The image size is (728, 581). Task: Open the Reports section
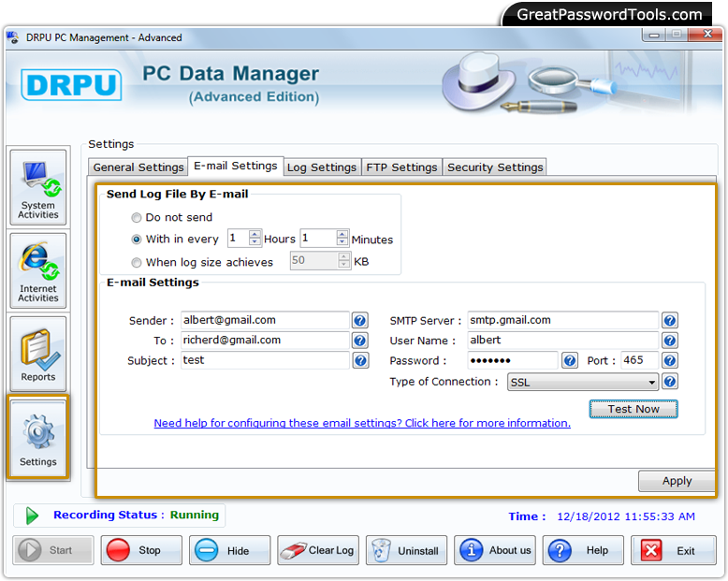coord(38,355)
